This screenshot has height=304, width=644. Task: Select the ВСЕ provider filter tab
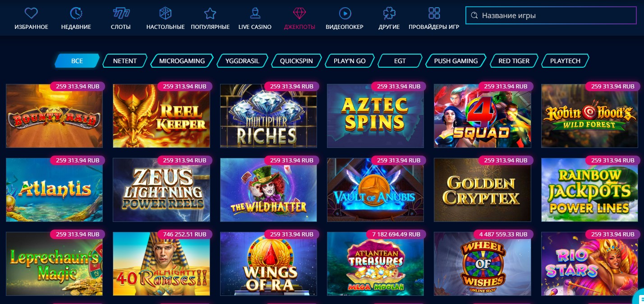[x=77, y=61]
